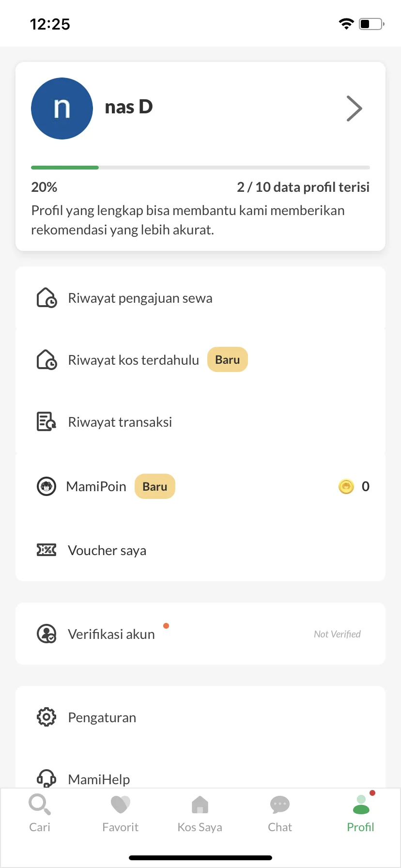Open the Verifikasi akun user icon

tap(46, 634)
